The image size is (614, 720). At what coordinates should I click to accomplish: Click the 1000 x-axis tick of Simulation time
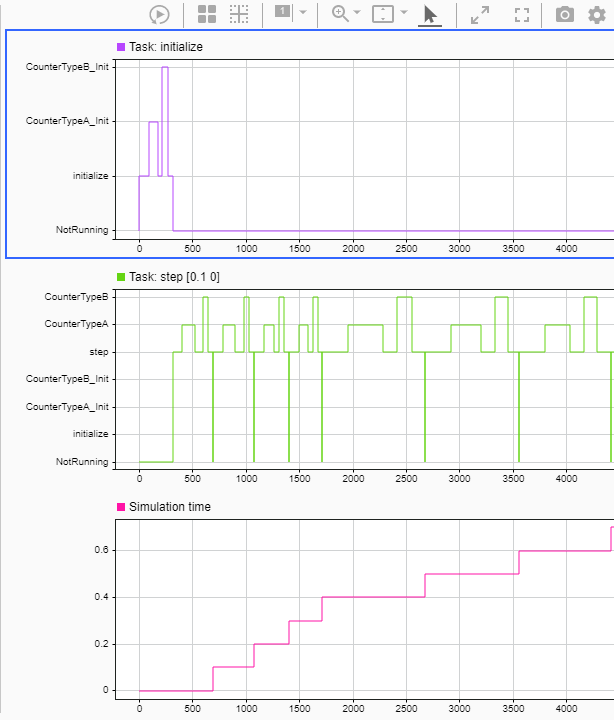tap(247, 709)
